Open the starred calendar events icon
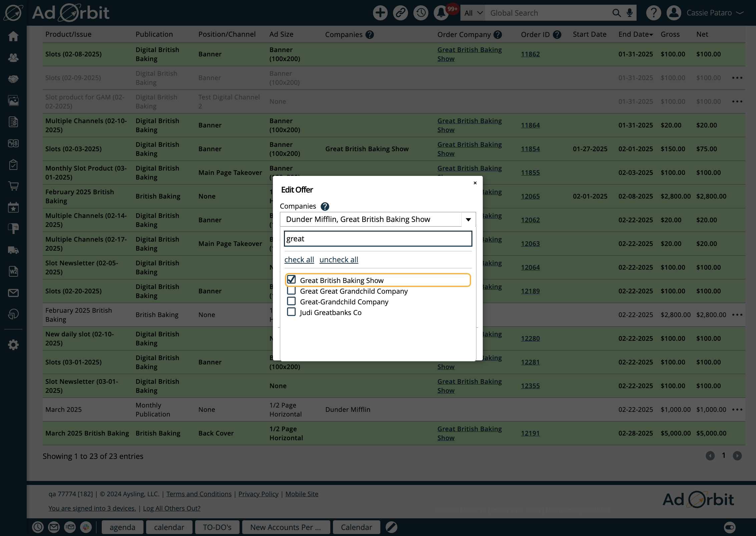Viewport: 756px width, 536px height. pyautogui.click(x=13, y=207)
